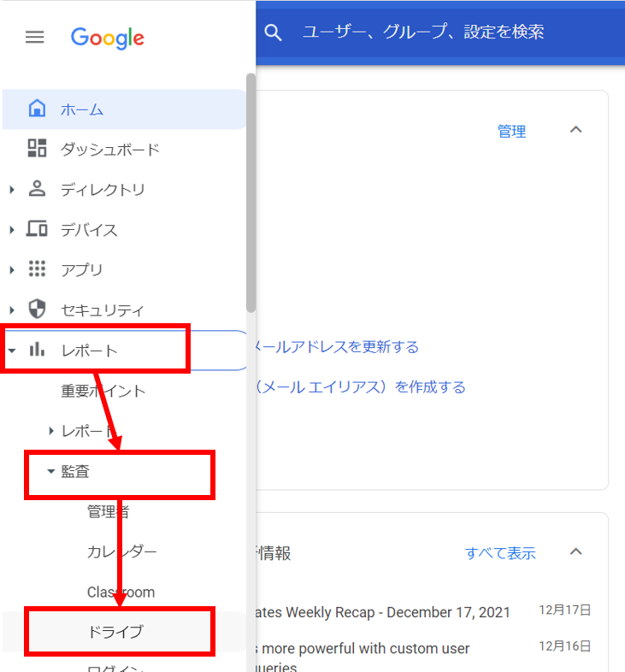The width and height of the screenshot is (625, 672).
Task: Collapse the 監査 section arrow
Action: pos(51,471)
